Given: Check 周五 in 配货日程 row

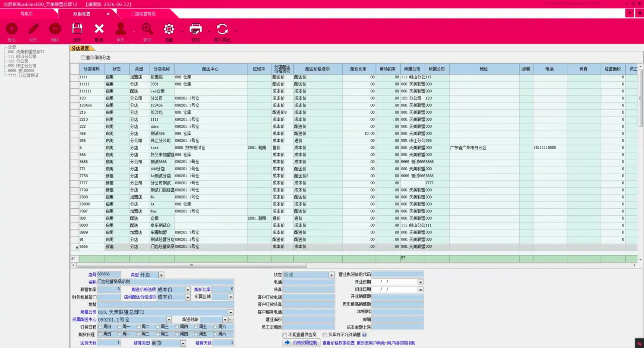Looking at the screenshot, I should 196,334.
